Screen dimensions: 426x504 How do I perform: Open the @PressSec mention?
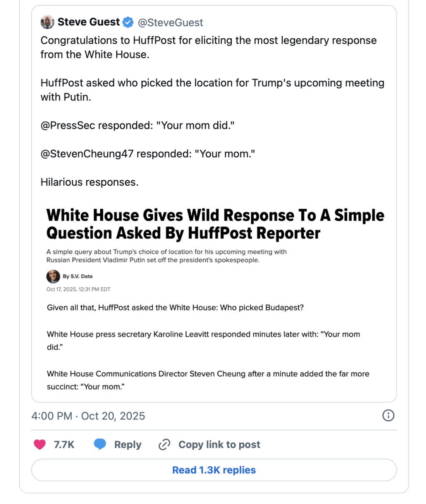[68, 125]
